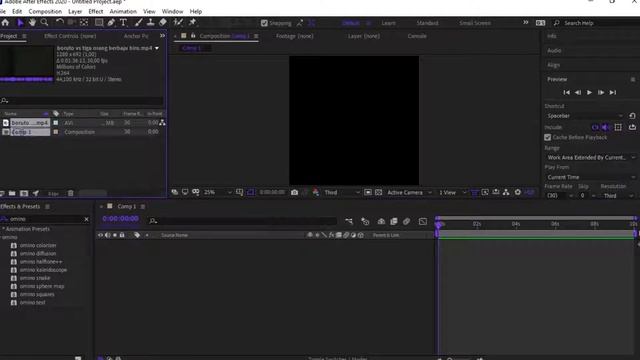The height and width of the screenshot is (360, 640).
Task: Open Composition Mini-Flowchart in timeline
Action: tap(349, 221)
